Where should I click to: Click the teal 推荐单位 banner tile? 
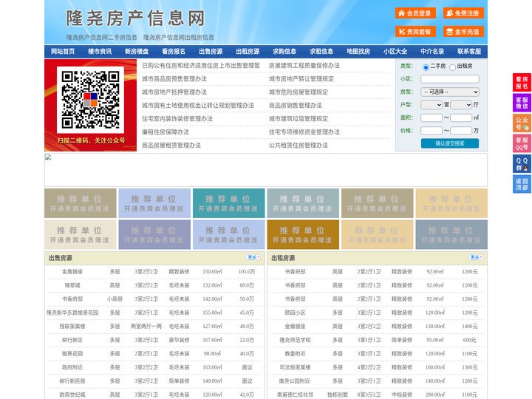click(x=228, y=203)
